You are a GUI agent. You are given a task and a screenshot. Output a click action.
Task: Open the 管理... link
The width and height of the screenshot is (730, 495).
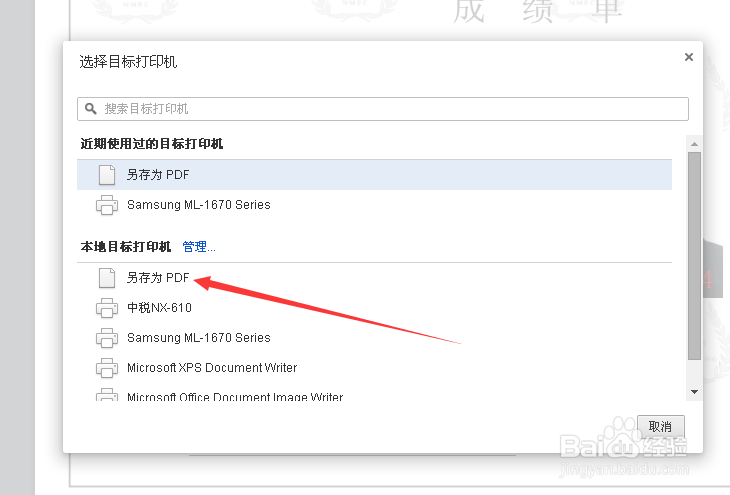(199, 247)
